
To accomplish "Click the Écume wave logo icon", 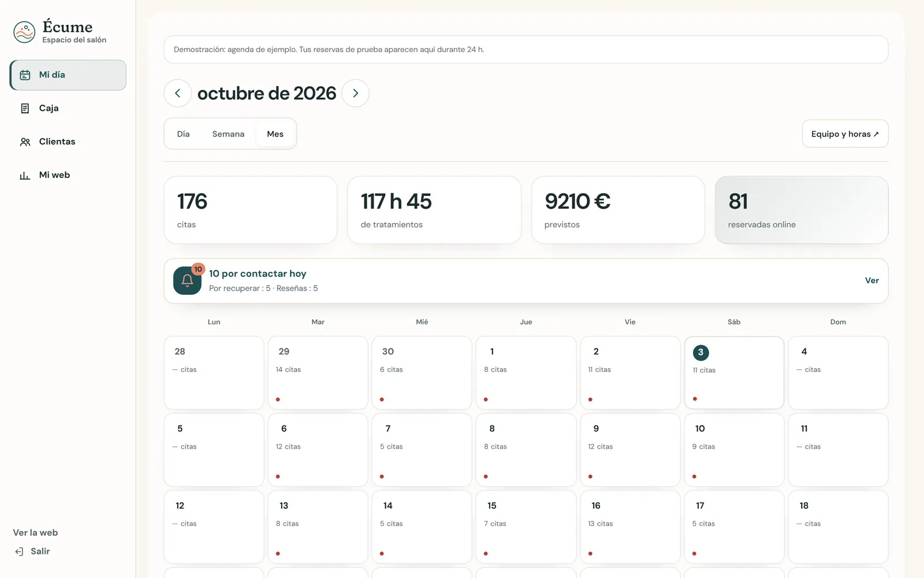I will click(24, 32).
